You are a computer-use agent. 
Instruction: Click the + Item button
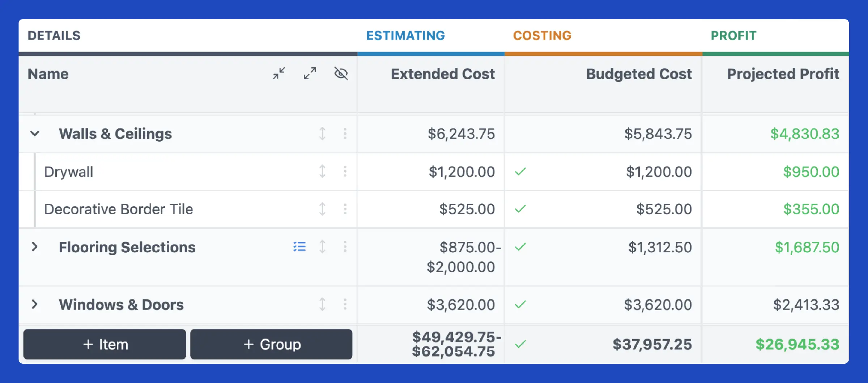point(104,344)
